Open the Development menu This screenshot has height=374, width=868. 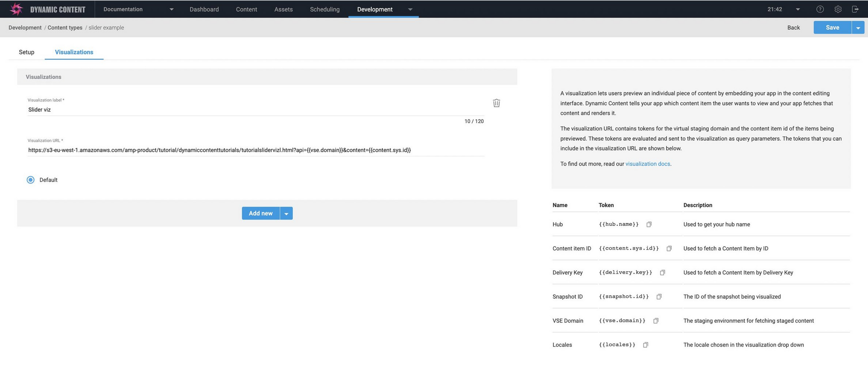coord(375,9)
